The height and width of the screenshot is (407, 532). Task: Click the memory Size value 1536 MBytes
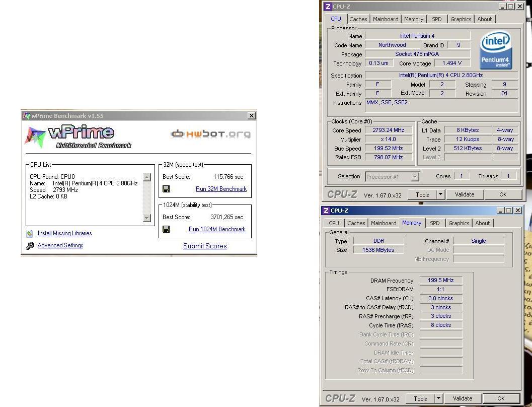(378, 250)
